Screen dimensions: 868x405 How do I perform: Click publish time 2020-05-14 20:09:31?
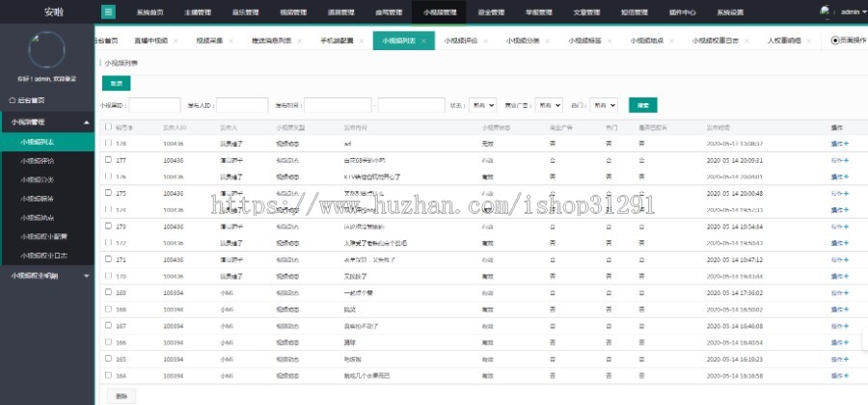coord(735,160)
